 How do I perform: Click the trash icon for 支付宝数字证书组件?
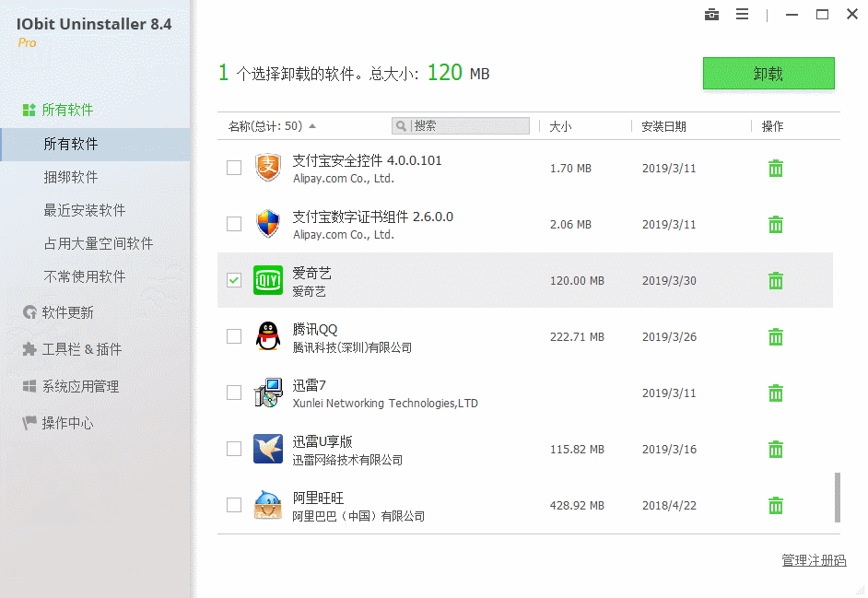[x=776, y=224]
